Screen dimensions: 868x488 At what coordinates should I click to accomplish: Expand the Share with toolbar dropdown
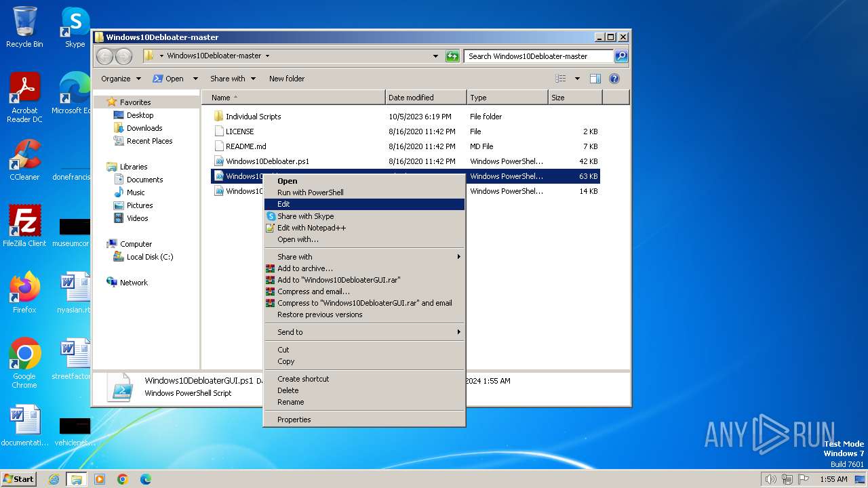[233, 79]
